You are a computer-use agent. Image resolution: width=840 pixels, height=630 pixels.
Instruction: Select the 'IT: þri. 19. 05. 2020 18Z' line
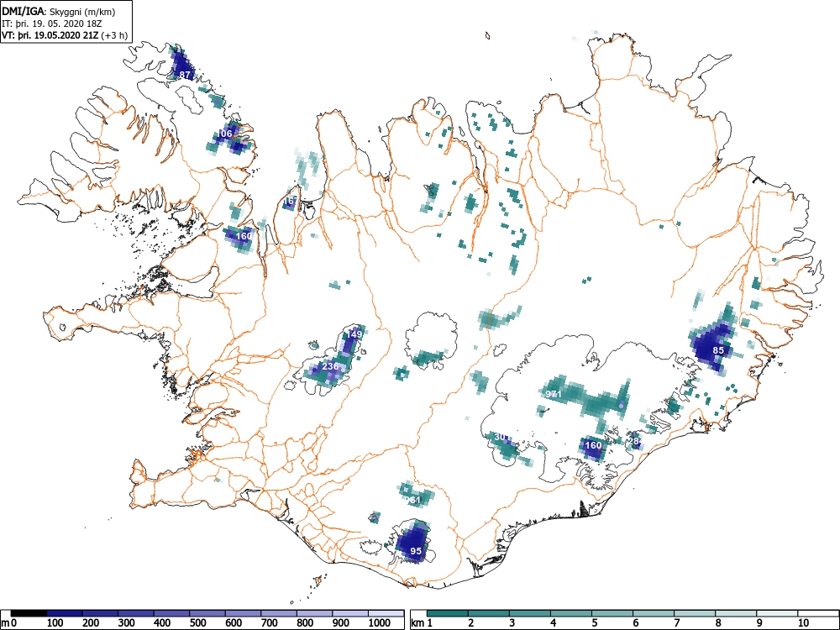tap(52, 24)
